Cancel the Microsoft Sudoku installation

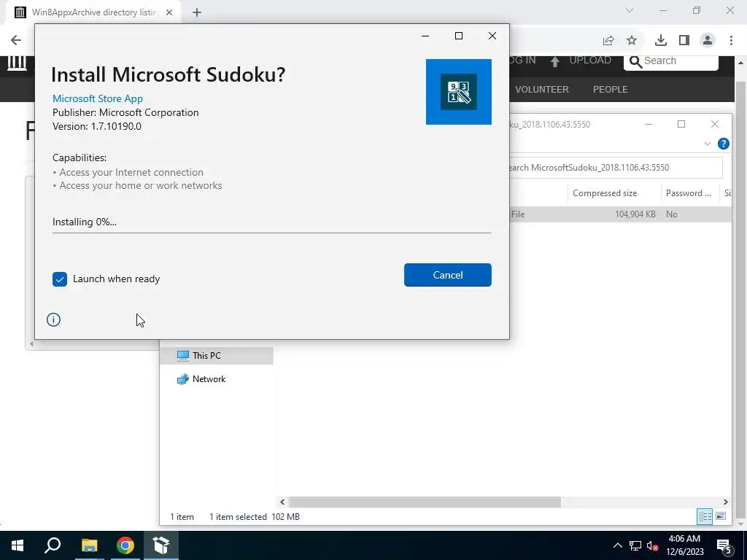[447, 275]
